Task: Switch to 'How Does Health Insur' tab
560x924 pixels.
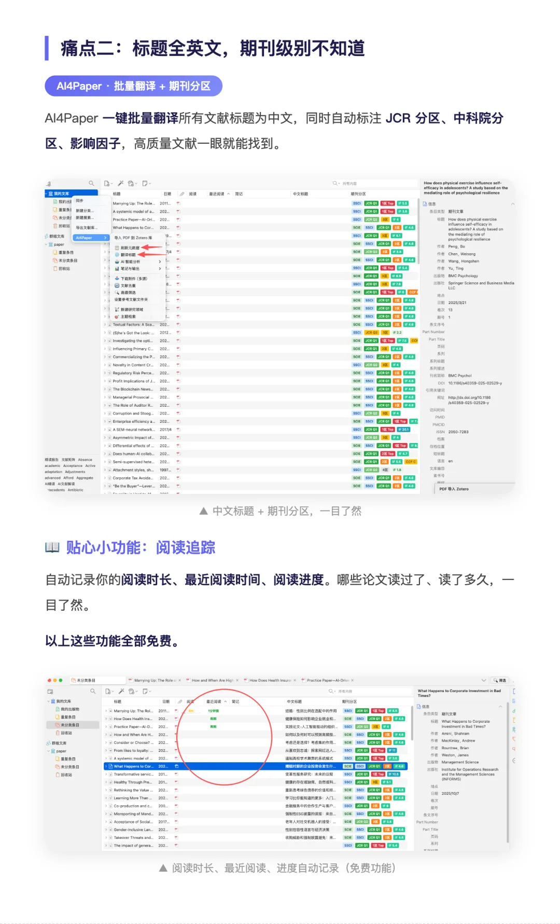Action: tap(270, 680)
